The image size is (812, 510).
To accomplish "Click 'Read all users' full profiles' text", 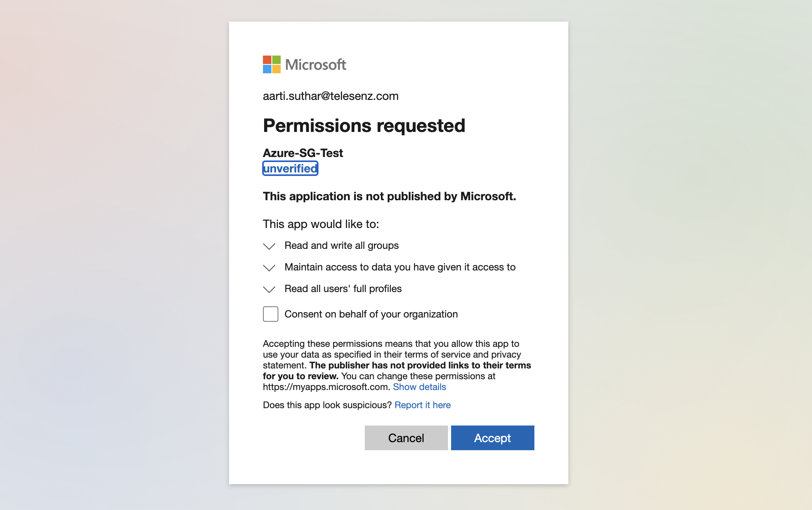I will [x=343, y=289].
